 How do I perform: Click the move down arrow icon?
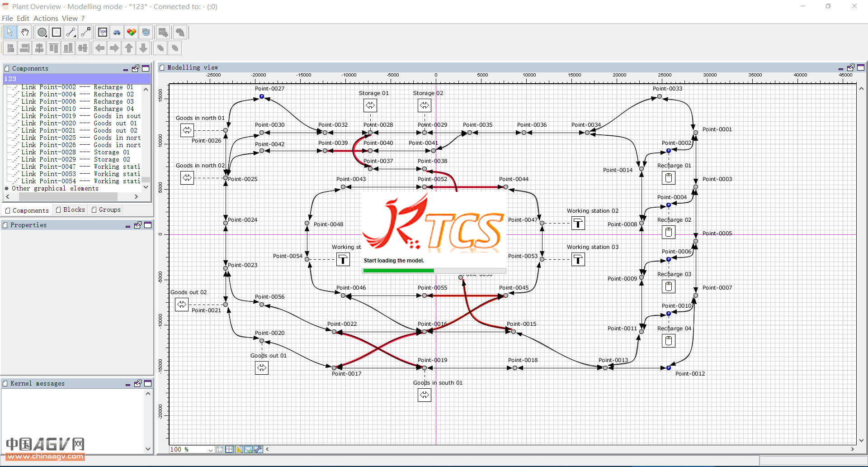[x=143, y=48]
